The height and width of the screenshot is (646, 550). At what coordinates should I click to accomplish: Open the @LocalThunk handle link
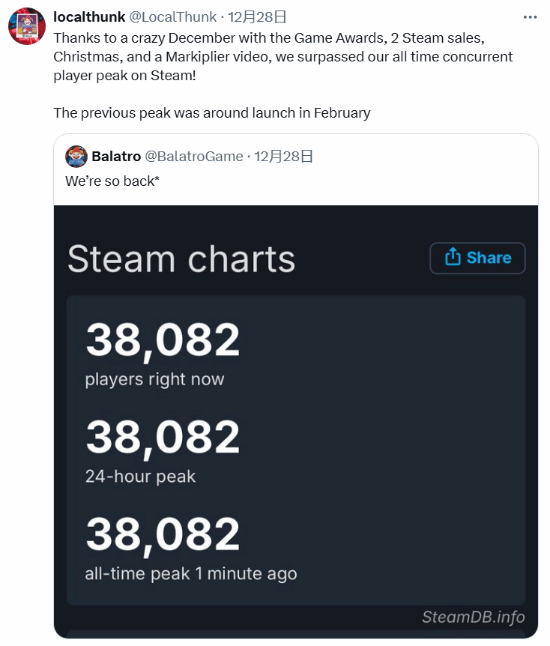point(173,17)
